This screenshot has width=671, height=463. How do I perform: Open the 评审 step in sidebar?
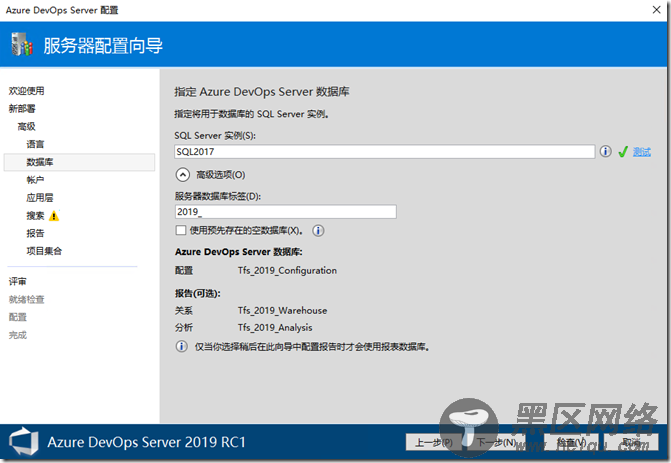(x=18, y=282)
